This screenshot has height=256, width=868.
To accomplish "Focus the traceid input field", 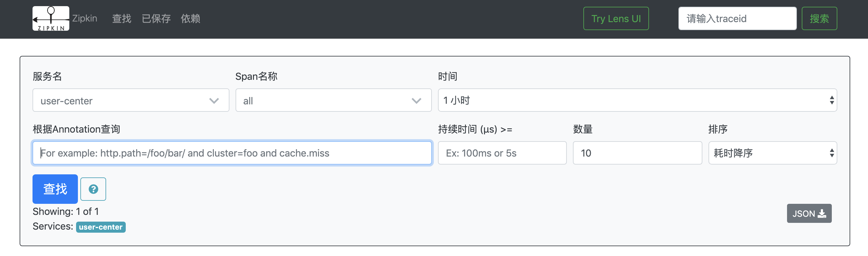I will (737, 18).
